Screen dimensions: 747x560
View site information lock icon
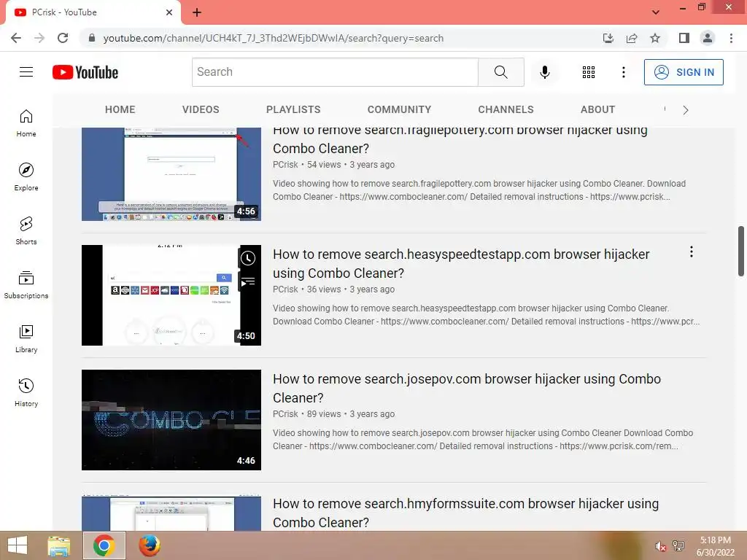92,38
